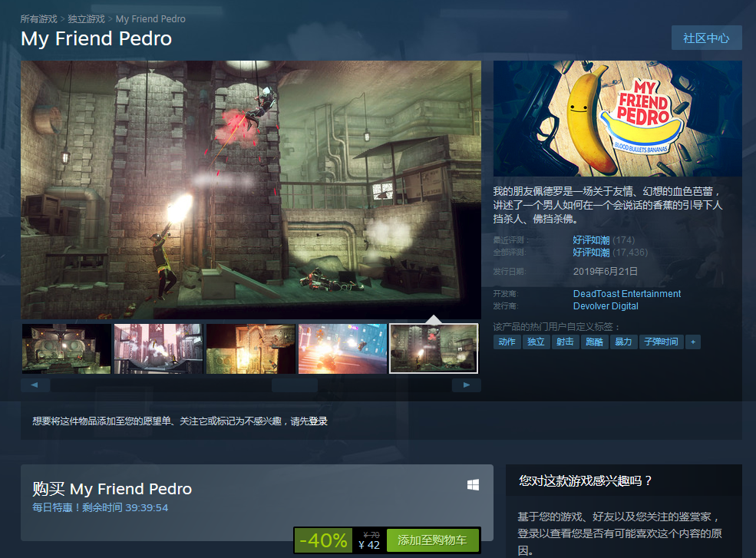This screenshot has width=756, height=558.
Task: Click the right scroll arrow under thumbnails
Action: pyautogui.click(x=466, y=385)
